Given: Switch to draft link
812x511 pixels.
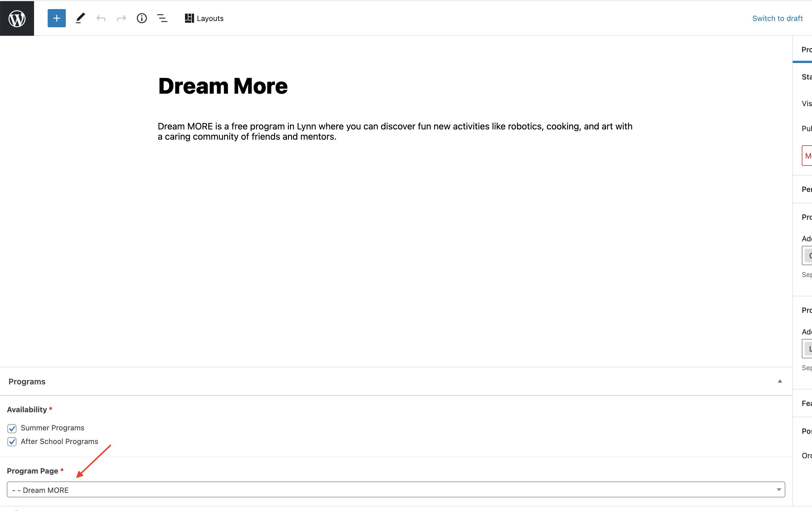Looking at the screenshot, I should tap(777, 18).
